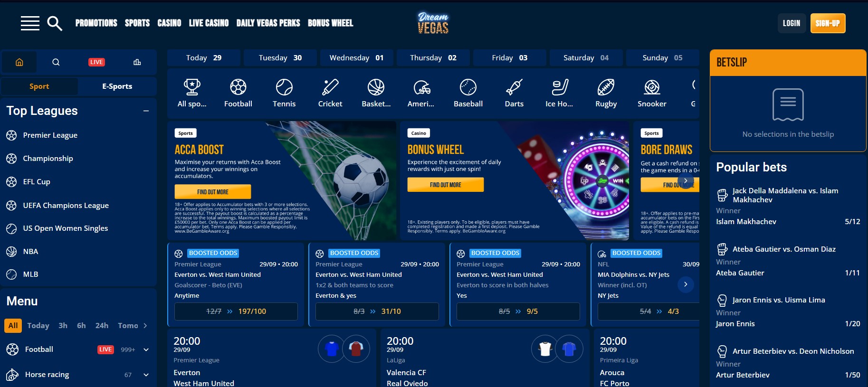Image resolution: width=868 pixels, height=387 pixels.
Task: Expand the Football menu entry
Action: [146, 350]
